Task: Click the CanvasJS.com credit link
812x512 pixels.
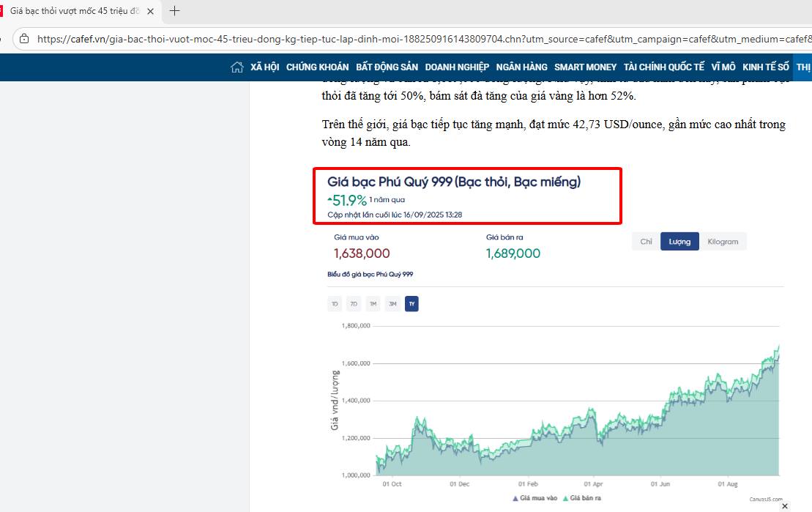Action: pos(766,499)
